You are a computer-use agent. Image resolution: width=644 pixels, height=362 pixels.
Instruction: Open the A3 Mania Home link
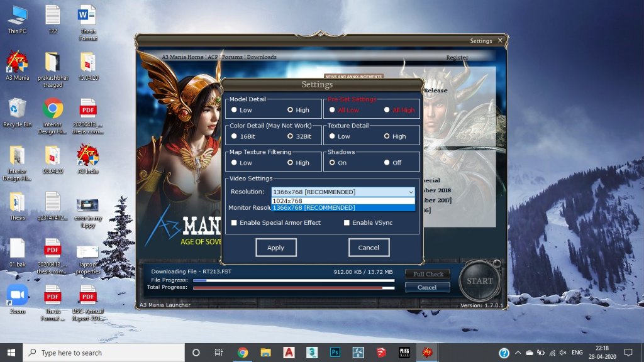pos(182,57)
